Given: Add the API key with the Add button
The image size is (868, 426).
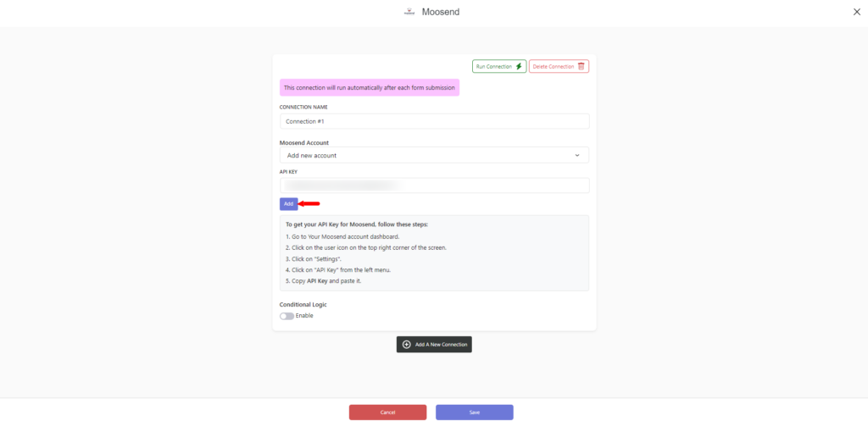Looking at the screenshot, I should click(288, 204).
